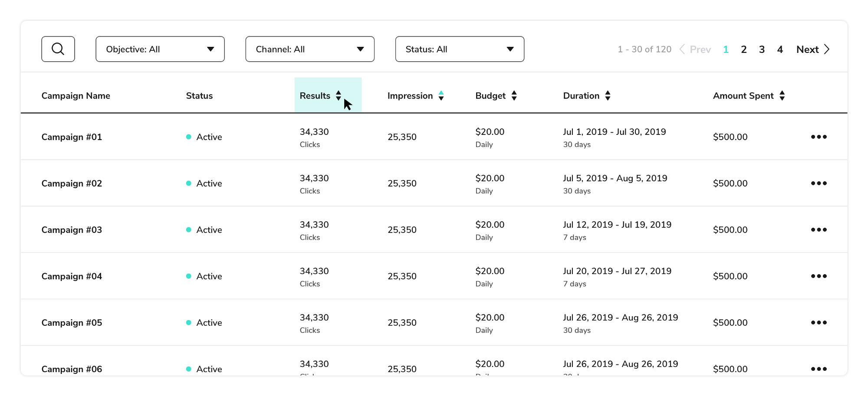Sort by the Impression column arrows
Screen dimensions: 868x396
[x=441, y=96]
